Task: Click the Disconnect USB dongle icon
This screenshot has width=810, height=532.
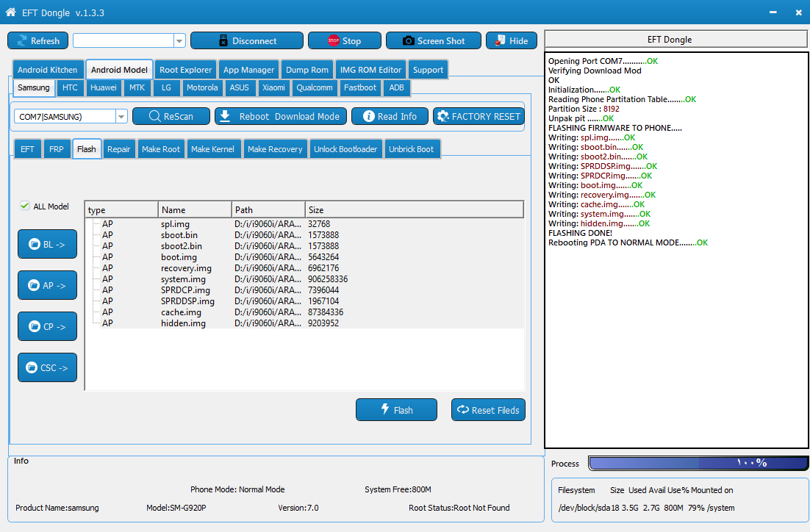Action: 223,41
